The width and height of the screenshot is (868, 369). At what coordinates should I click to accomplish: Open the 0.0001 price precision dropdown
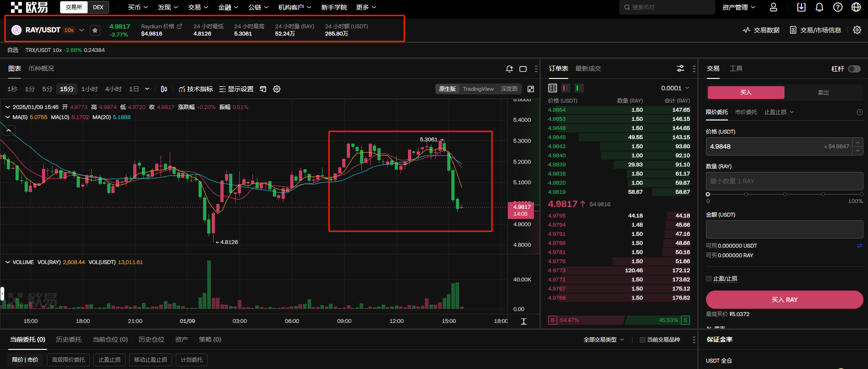coord(675,88)
